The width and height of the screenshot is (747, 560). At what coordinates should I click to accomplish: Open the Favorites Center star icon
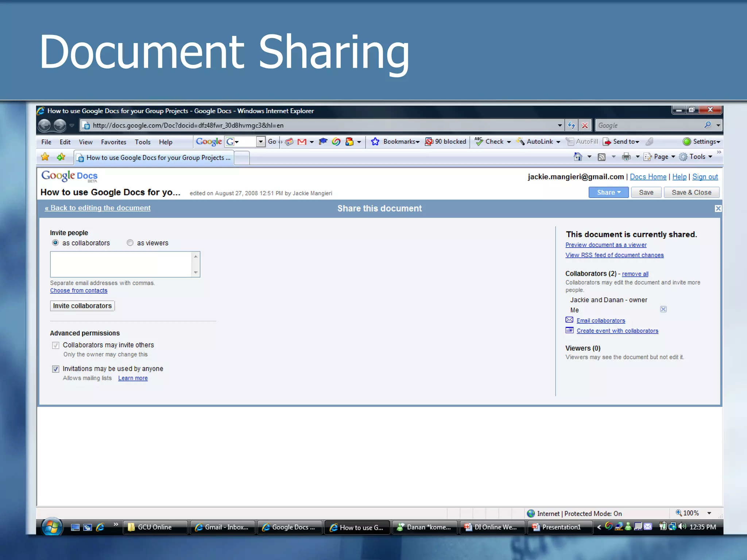[45, 157]
